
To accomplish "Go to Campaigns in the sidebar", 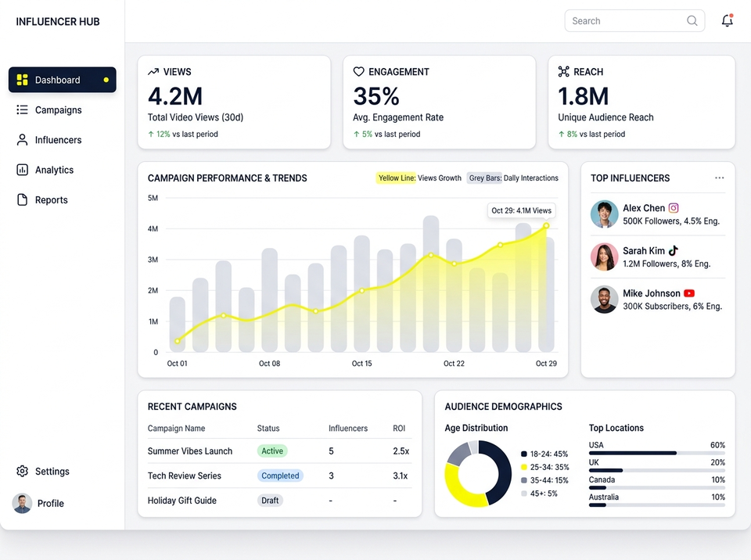I will point(59,109).
